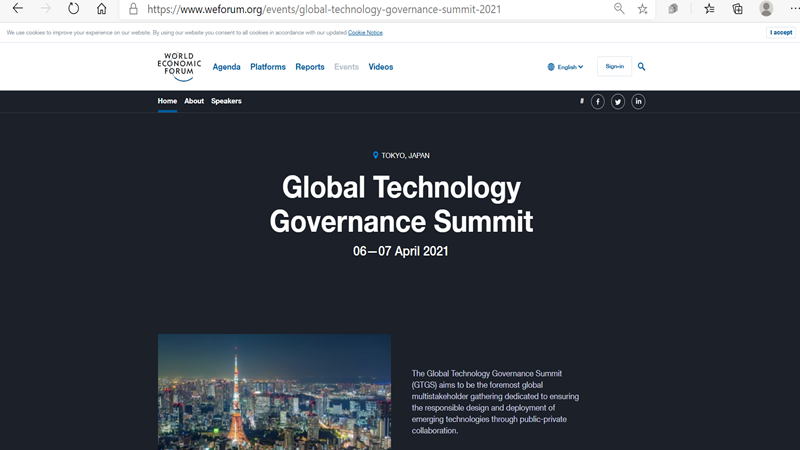Click the hashtag icon in the event bar
Viewport: 800px width, 450px height.
(x=582, y=101)
